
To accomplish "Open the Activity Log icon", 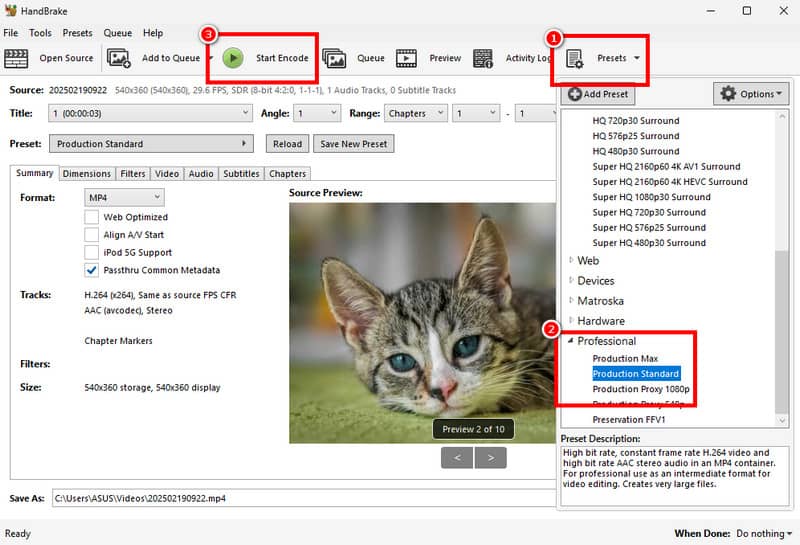I will [483, 58].
